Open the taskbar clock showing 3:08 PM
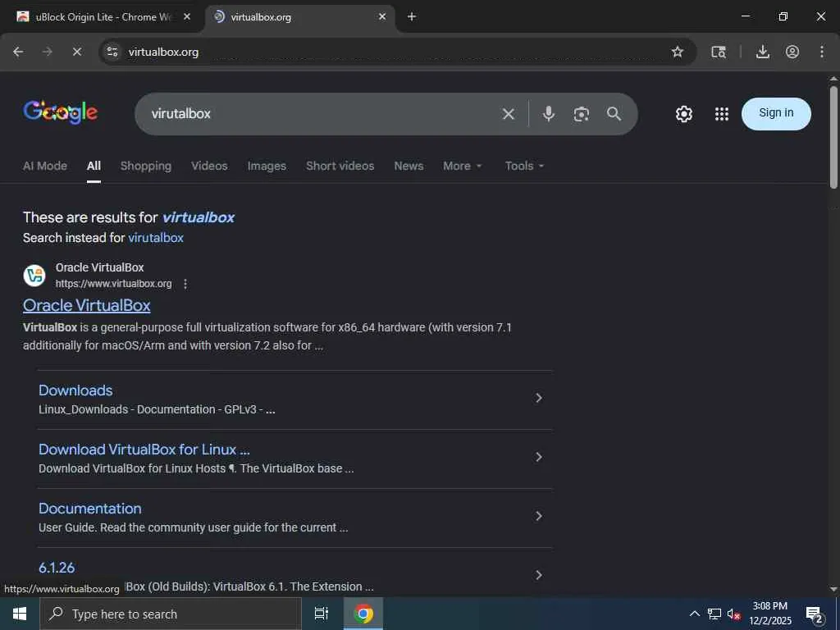The height and width of the screenshot is (630, 840). [x=769, y=614]
